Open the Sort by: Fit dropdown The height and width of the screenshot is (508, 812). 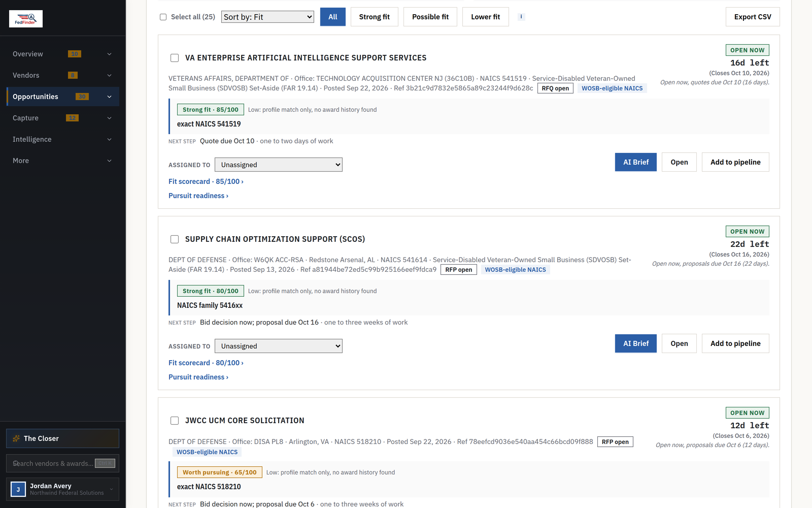(267, 17)
